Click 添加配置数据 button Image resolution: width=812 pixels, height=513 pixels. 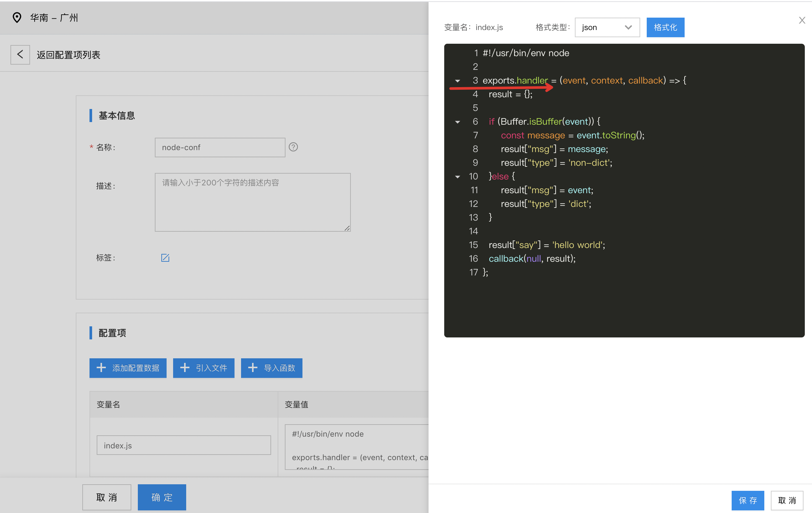[x=128, y=368]
